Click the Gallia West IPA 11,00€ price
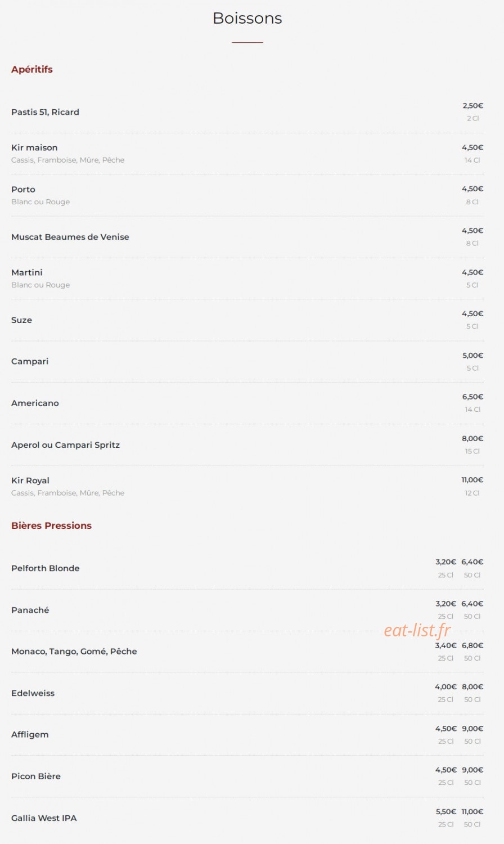The height and width of the screenshot is (844, 504). 472,812
